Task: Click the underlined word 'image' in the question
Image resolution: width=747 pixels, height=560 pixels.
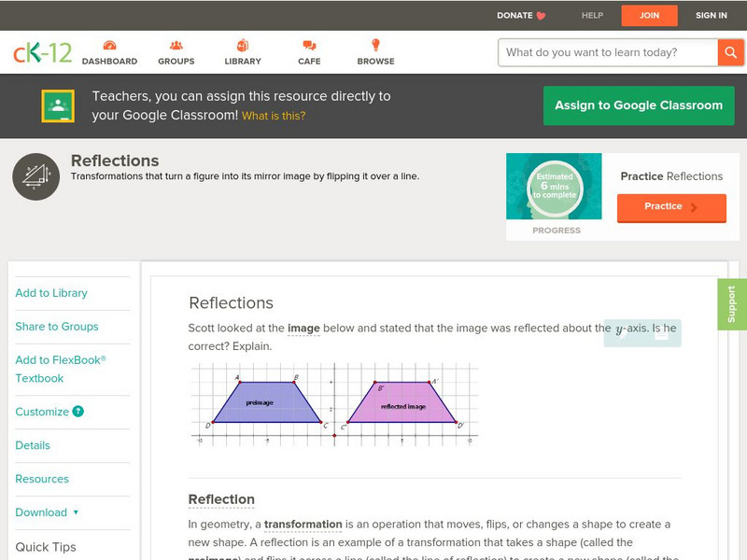Action: [x=303, y=329]
